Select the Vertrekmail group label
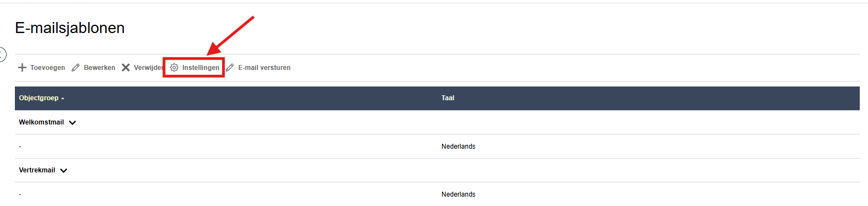Viewport: 868px width, 206px height. [x=37, y=170]
